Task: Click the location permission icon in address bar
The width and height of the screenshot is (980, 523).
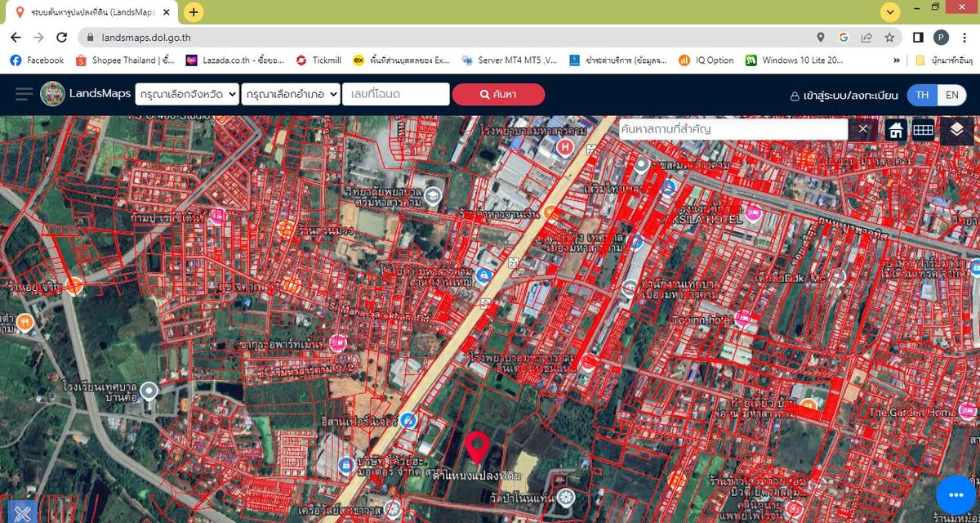Action: click(x=821, y=38)
